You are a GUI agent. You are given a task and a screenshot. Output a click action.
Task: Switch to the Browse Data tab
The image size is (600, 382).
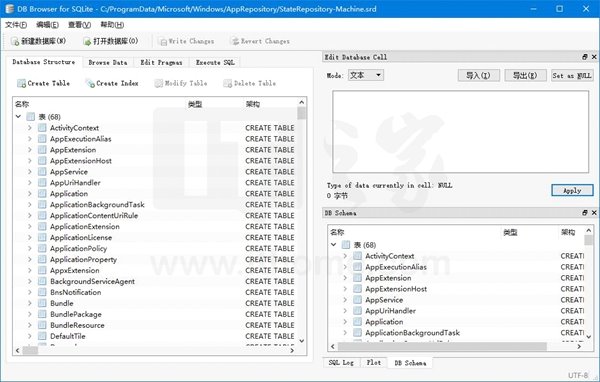(x=108, y=62)
